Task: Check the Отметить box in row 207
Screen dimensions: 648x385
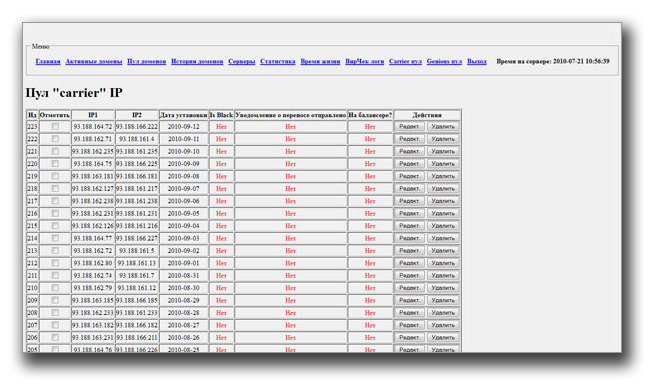Action: click(x=55, y=325)
